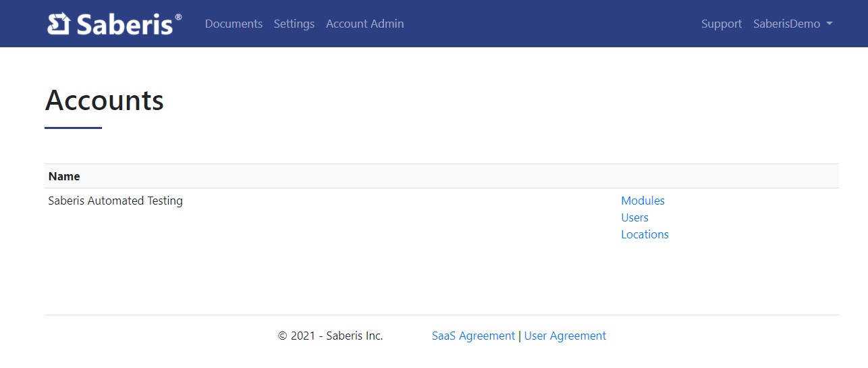This screenshot has height=368, width=868.
Task: Open Modules for Saberis Automated Testing
Action: [x=643, y=201]
